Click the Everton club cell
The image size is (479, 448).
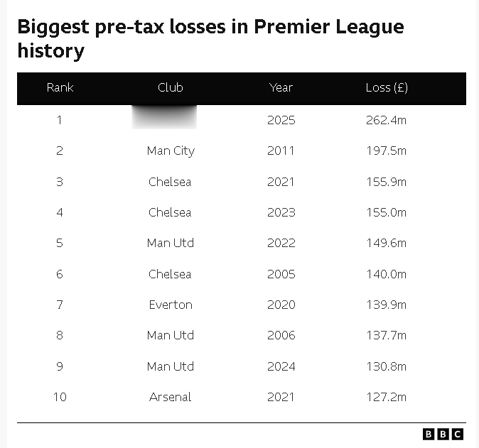(x=171, y=305)
